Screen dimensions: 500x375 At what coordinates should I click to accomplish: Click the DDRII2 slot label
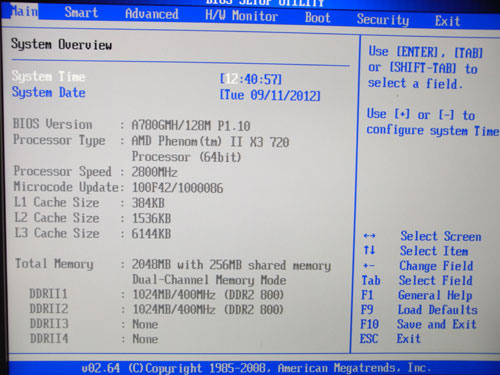[x=49, y=309]
